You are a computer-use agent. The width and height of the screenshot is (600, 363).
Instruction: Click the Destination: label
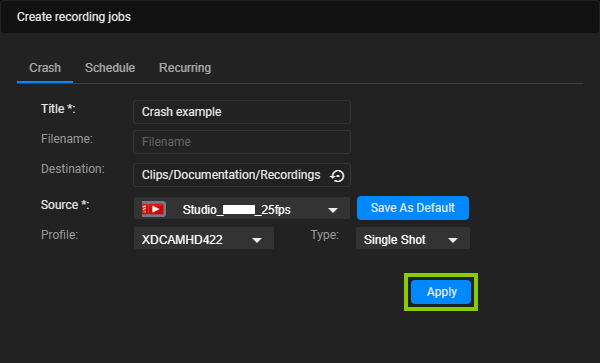point(73,169)
